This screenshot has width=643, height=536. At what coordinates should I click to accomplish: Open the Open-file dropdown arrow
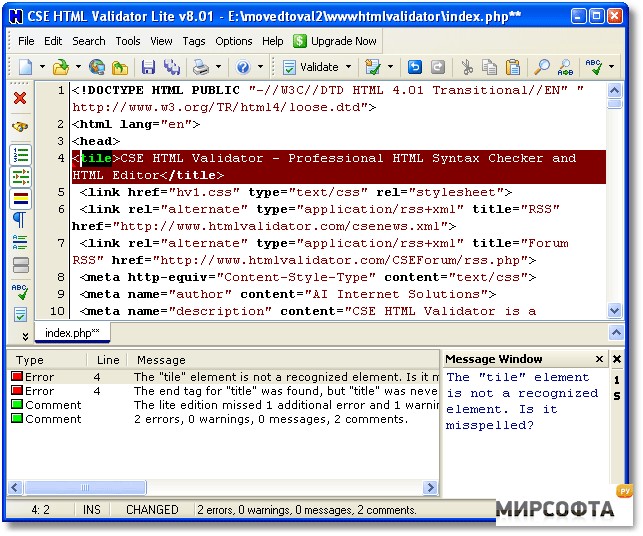point(78,66)
